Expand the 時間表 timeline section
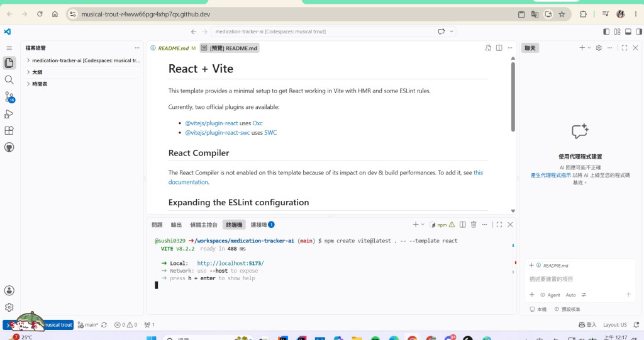The width and height of the screenshot is (644, 340). coord(82,84)
